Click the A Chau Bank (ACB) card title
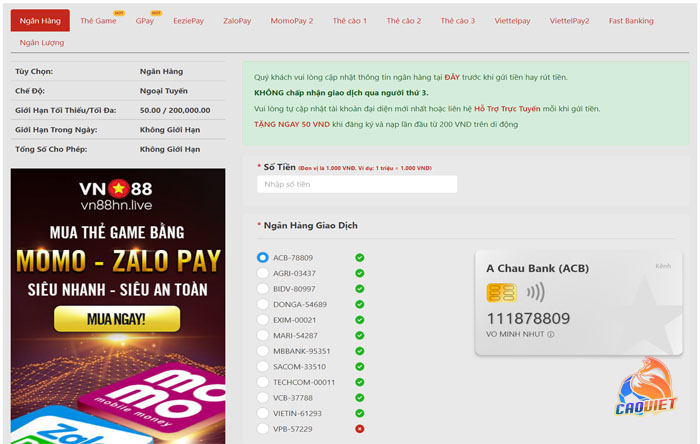The image size is (700, 444). coord(538,268)
